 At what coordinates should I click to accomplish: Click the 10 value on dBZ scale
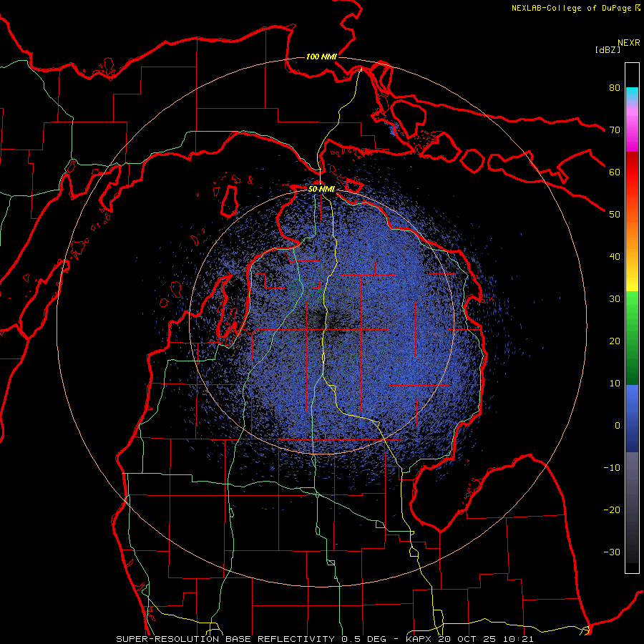coord(615,384)
